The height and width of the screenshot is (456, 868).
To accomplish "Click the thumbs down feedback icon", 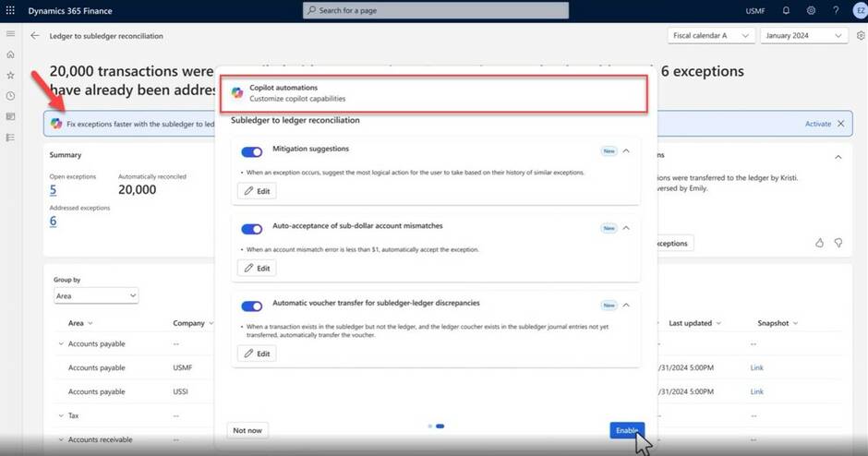I will click(838, 243).
